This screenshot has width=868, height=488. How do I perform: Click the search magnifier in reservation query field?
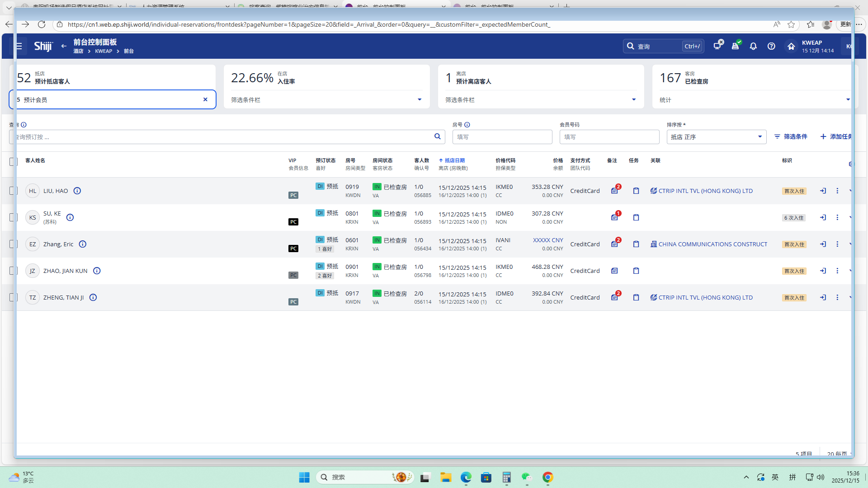pyautogui.click(x=437, y=136)
